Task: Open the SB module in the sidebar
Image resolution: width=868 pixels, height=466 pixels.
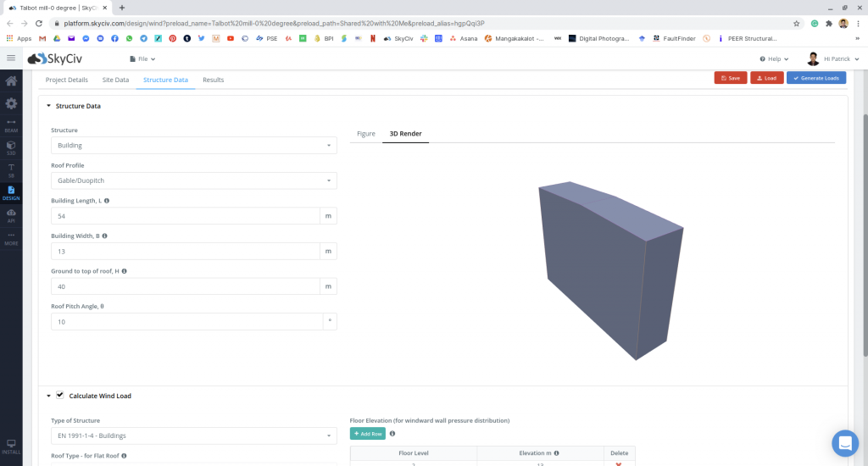Action: (11, 169)
